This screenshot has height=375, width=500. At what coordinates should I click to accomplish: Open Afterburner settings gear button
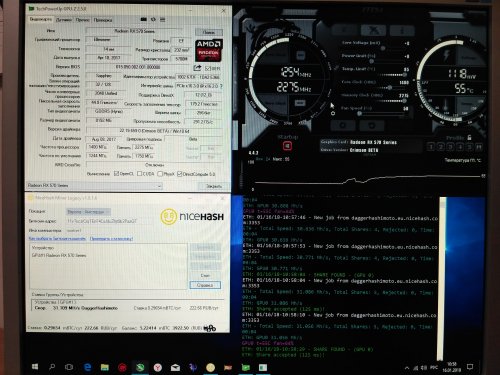pos(343,125)
